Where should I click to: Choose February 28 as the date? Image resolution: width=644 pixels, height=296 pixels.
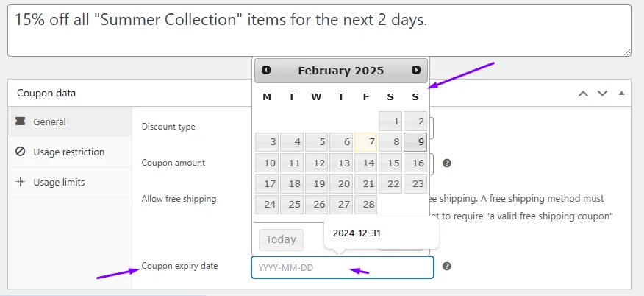[x=366, y=204]
